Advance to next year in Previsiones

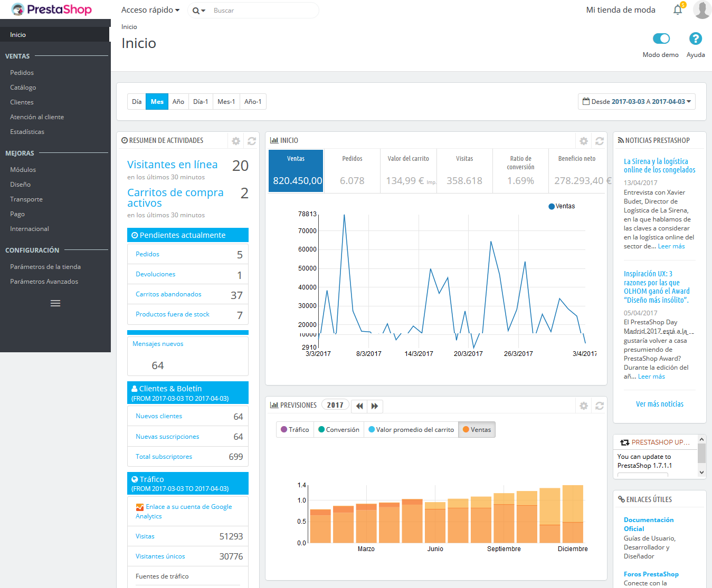tap(375, 406)
